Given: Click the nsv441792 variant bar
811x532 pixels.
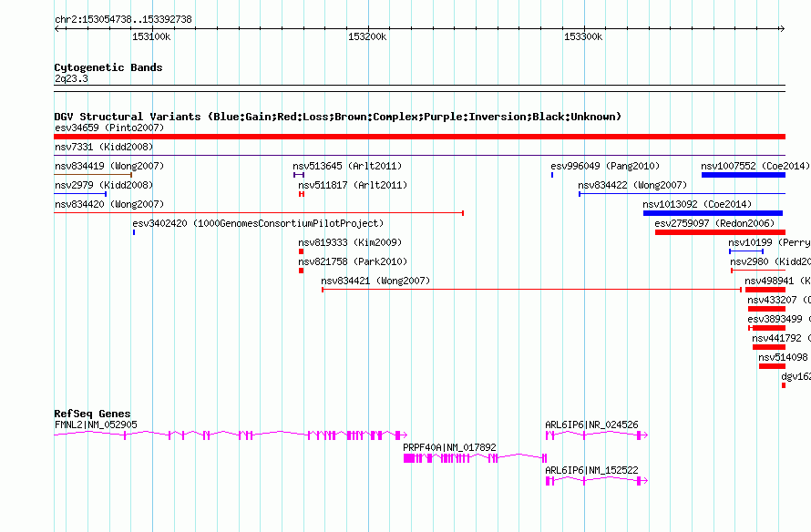Looking at the screenshot, I should (x=768, y=347).
